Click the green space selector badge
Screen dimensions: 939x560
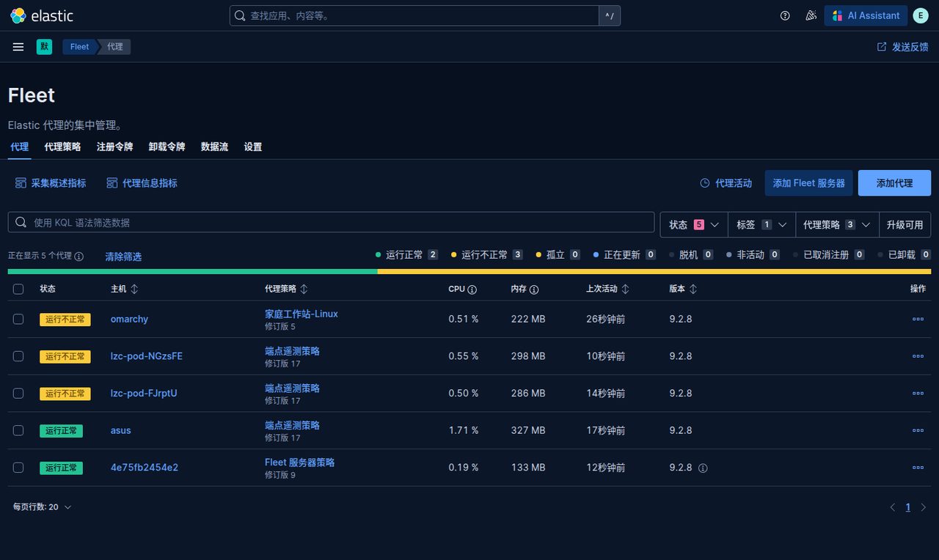click(45, 47)
